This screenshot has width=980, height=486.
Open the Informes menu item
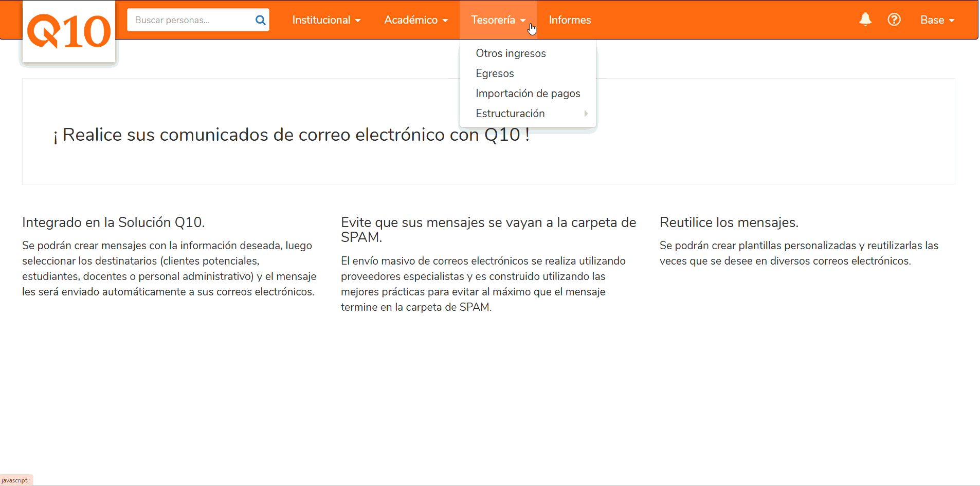click(570, 20)
